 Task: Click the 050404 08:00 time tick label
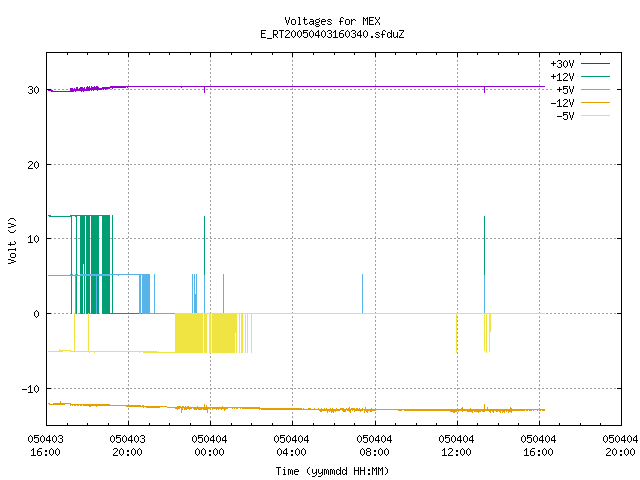(x=374, y=446)
